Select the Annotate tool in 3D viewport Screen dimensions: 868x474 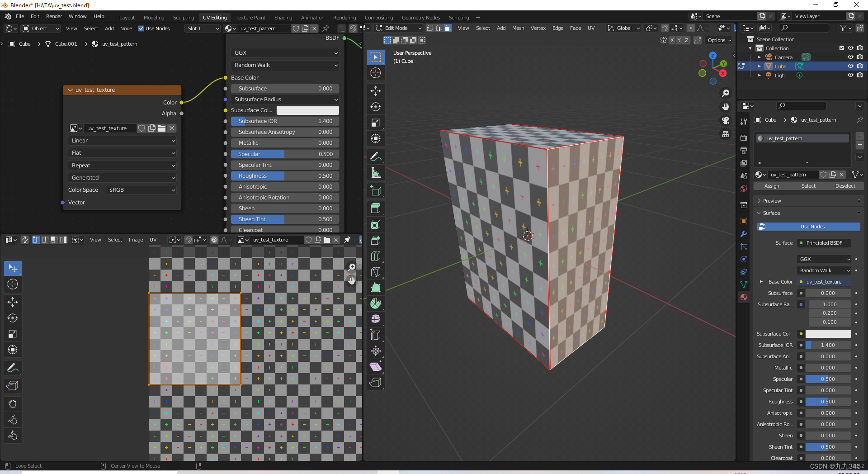(376, 157)
